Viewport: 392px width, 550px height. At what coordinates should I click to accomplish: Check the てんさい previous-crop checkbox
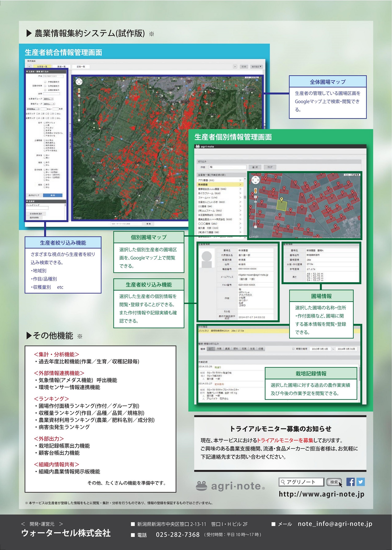(x=45, y=128)
